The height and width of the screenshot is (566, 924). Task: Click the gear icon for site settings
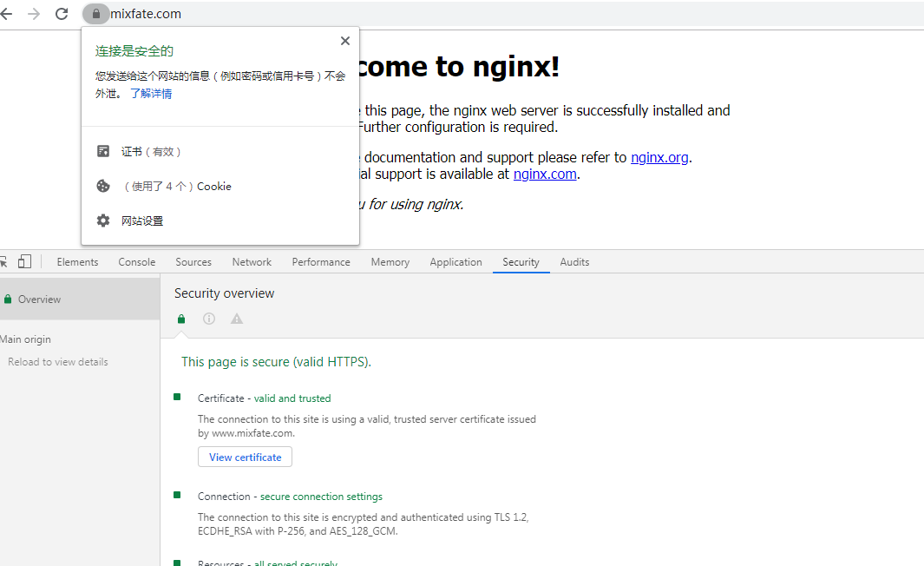pyautogui.click(x=103, y=220)
